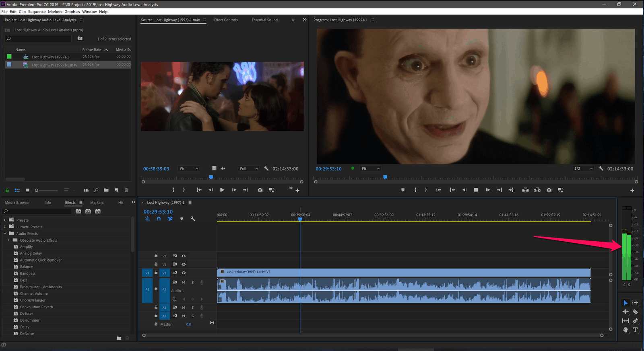Switch to the Media Browser tab
The image size is (644, 351).
(17, 203)
